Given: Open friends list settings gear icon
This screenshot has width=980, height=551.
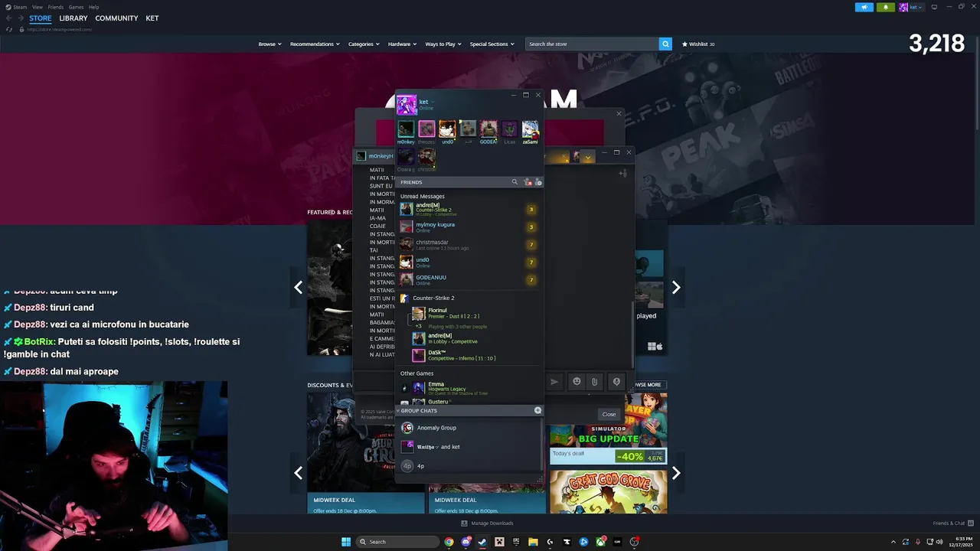Looking at the screenshot, I should pyautogui.click(x=538, y=182).
